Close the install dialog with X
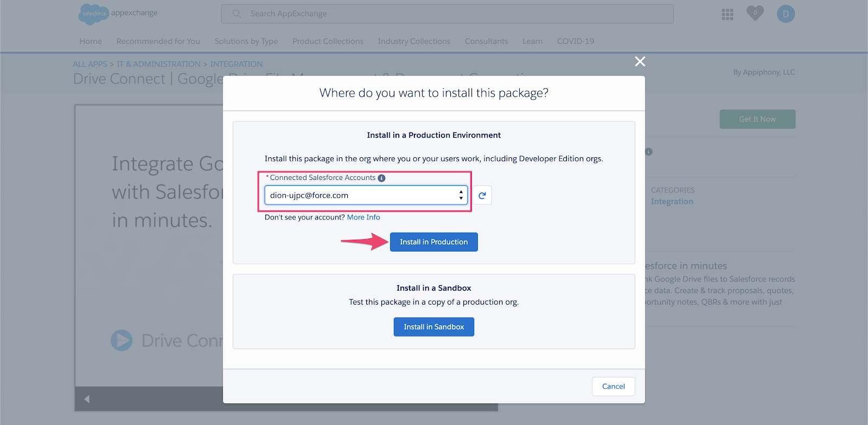 640,61
